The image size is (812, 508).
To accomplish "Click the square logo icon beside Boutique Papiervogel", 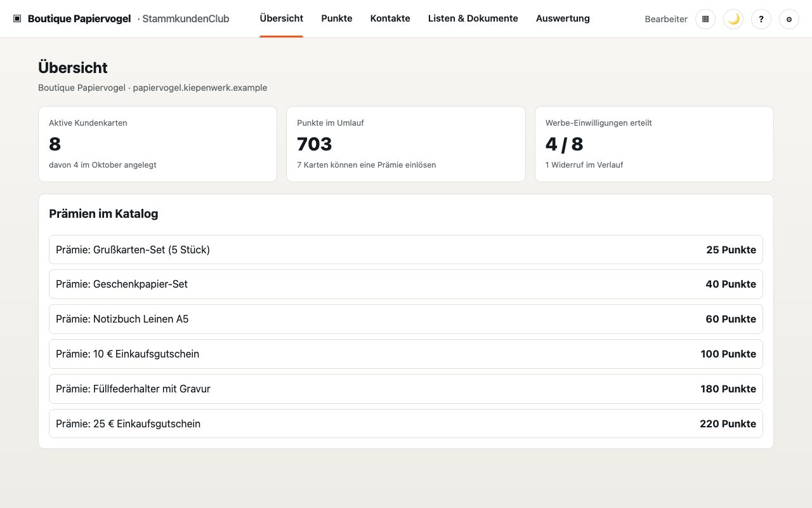I will [x=17, y=18].
